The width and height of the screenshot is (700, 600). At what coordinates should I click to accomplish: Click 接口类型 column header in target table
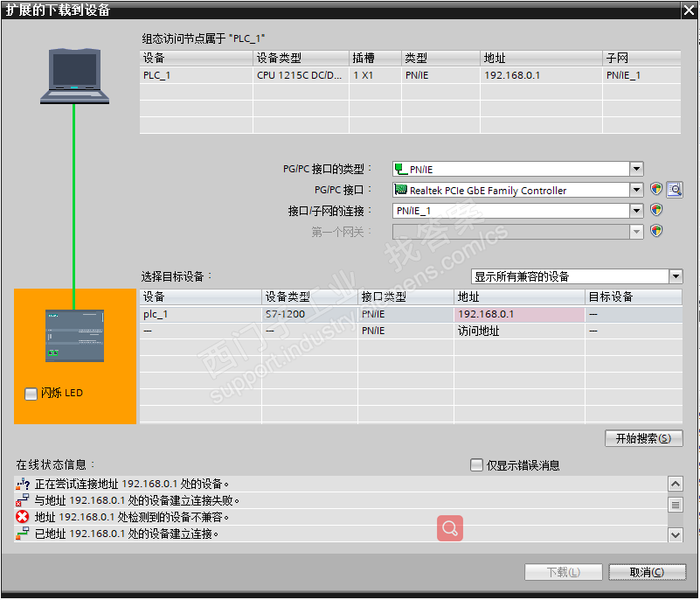tap(405, 297)
